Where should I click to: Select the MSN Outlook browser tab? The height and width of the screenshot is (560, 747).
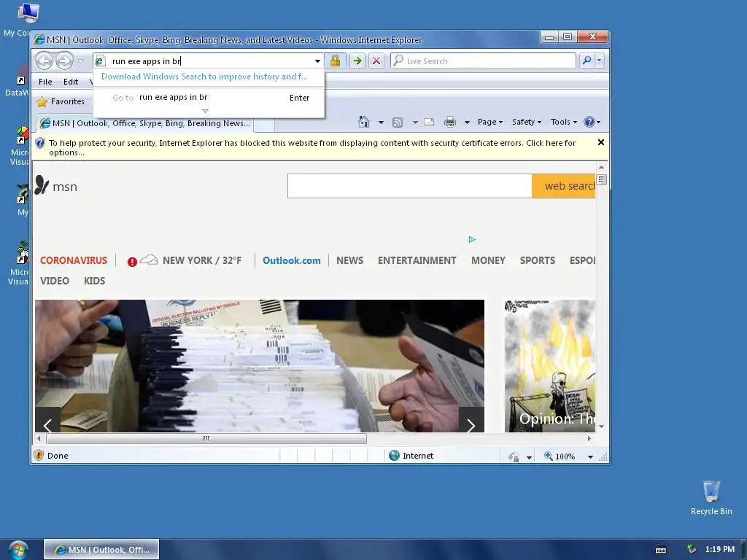pos(145,123)
